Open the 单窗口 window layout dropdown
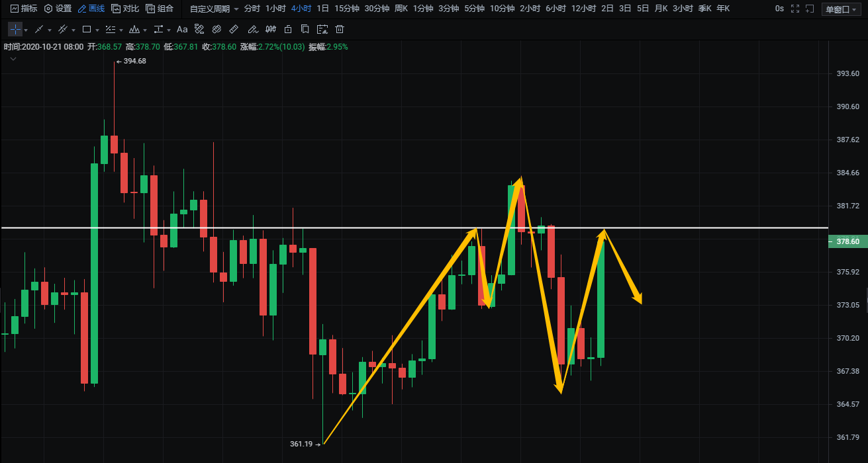Image resolution: width=868 pixels, height=463 pixels. [840, 9]
